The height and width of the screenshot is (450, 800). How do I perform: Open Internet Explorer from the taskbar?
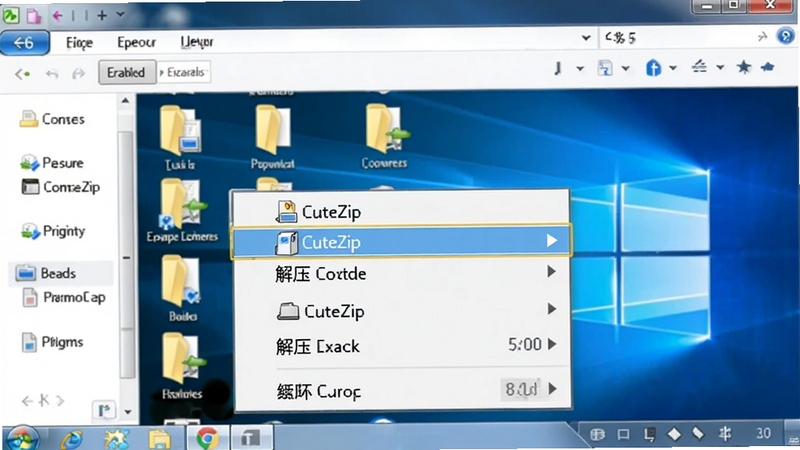point(71,439)
